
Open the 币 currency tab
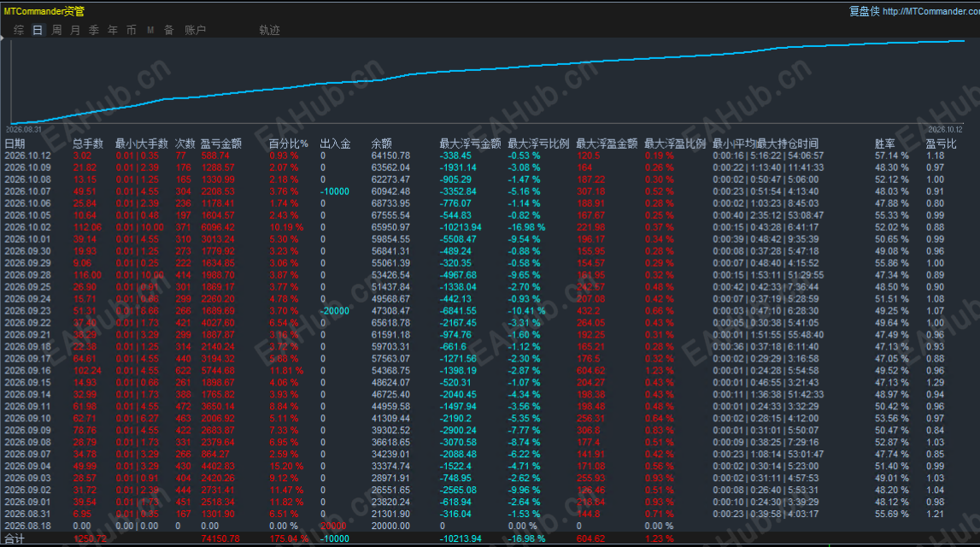click(132, 30)
